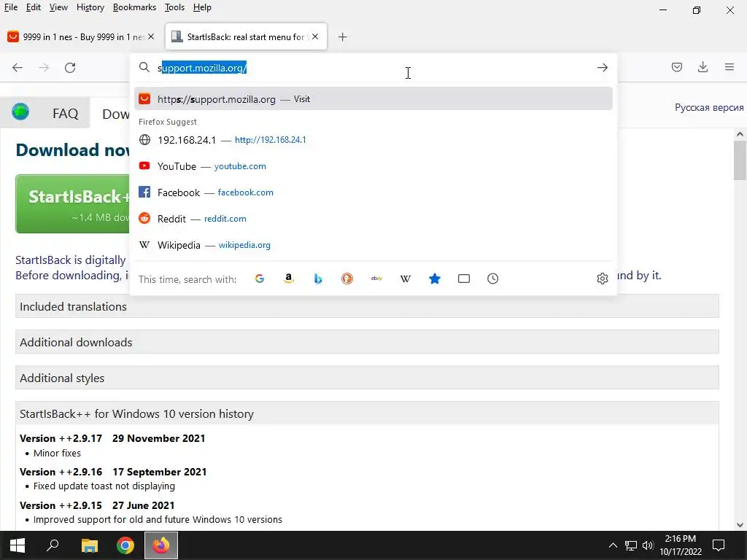This screenshot has height=560, width=747.
Task: Go back to the previous page
Action: coord(18,68)
